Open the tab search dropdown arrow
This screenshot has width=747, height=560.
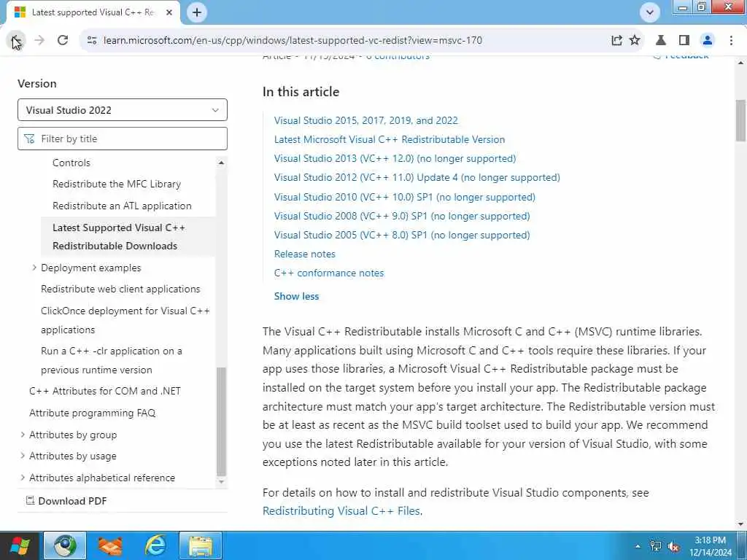point(649,12)
